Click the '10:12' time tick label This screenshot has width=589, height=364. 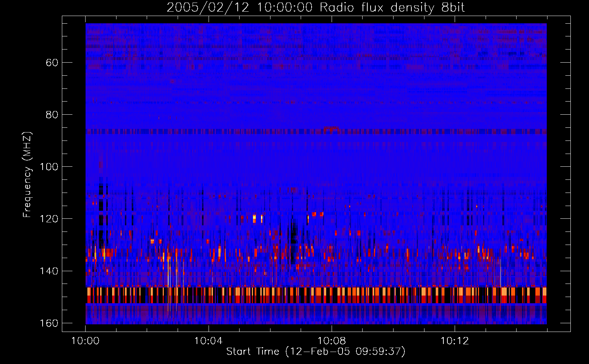455,341
